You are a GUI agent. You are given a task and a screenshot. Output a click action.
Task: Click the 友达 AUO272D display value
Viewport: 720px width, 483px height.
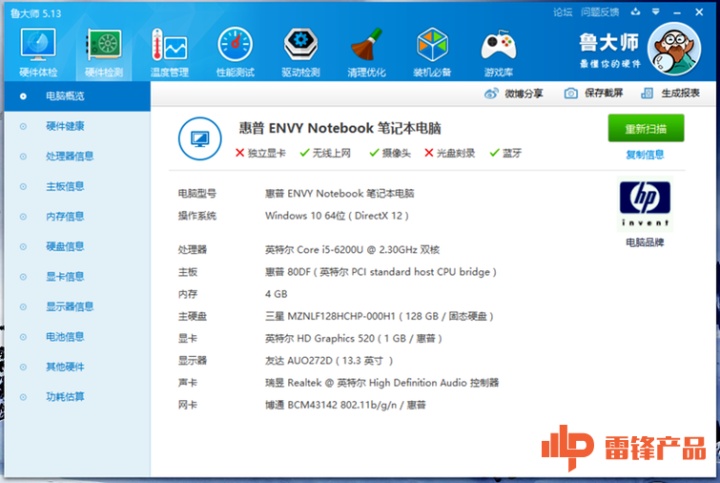pyautogui.click(x=329, y=360)
